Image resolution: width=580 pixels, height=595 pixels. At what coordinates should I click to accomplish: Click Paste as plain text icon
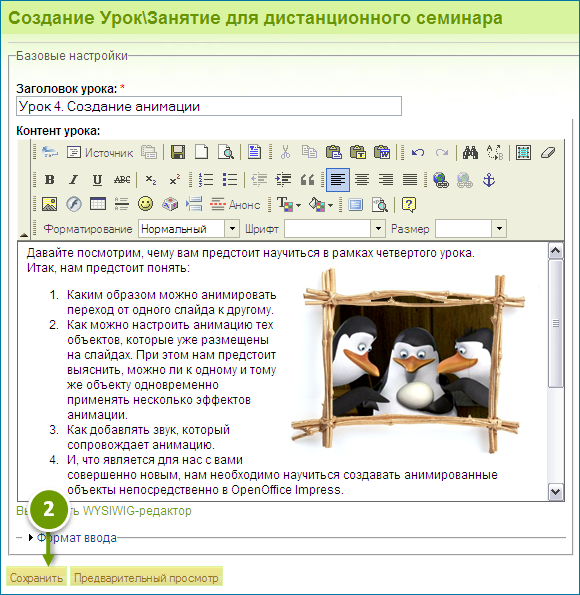[358, 152]
